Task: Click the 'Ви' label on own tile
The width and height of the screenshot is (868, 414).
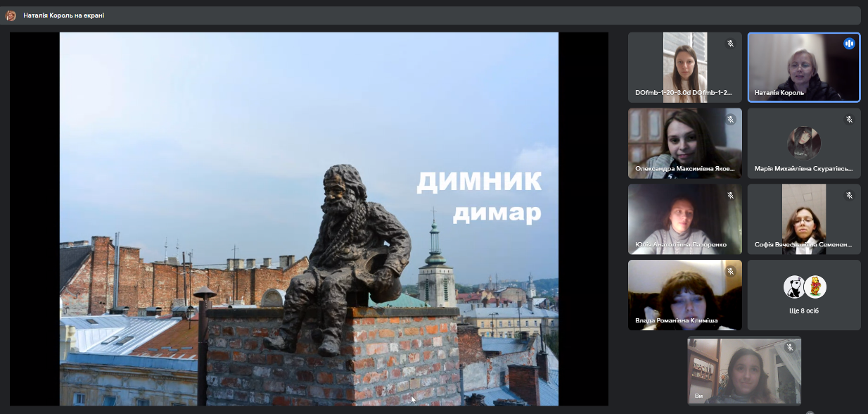Action: [x=698, y=396]
